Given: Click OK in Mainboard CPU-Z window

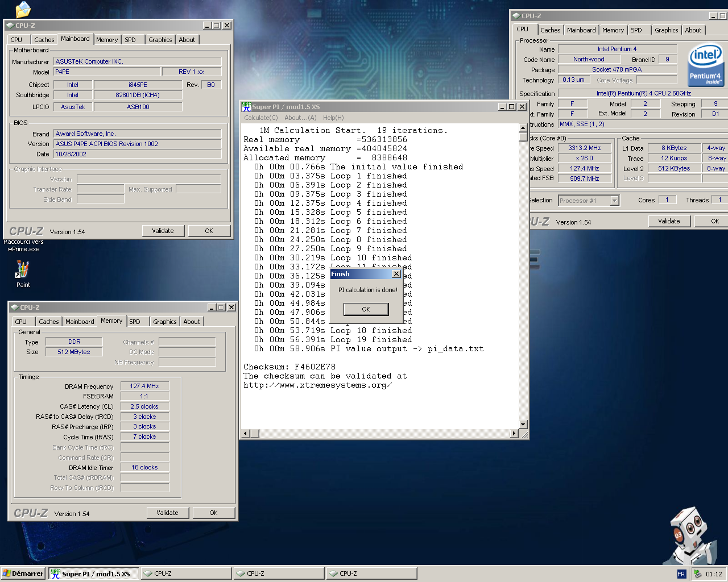Looking at the screenshot, I should (209, 231).
